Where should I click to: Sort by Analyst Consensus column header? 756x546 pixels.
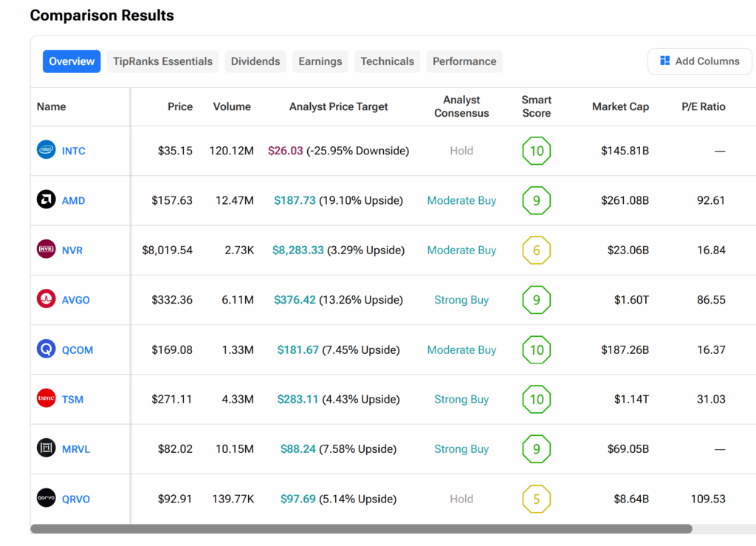(x=461, y=106)
